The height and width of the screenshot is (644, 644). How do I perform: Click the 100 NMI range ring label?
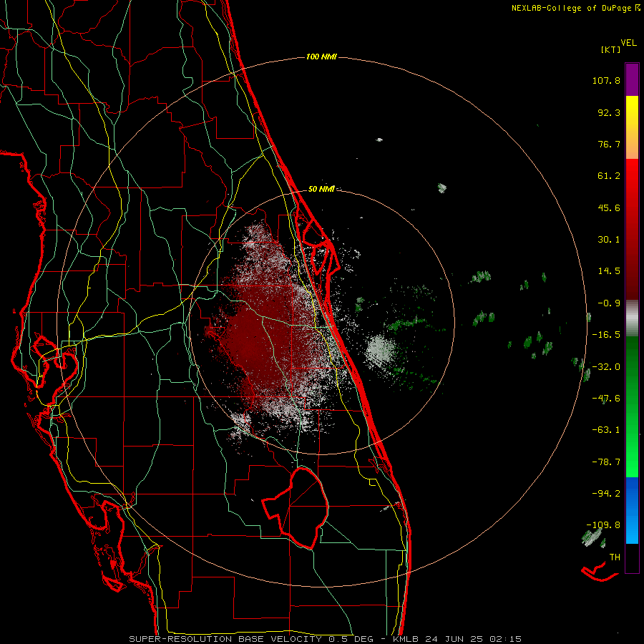click(x=321, y=57)
